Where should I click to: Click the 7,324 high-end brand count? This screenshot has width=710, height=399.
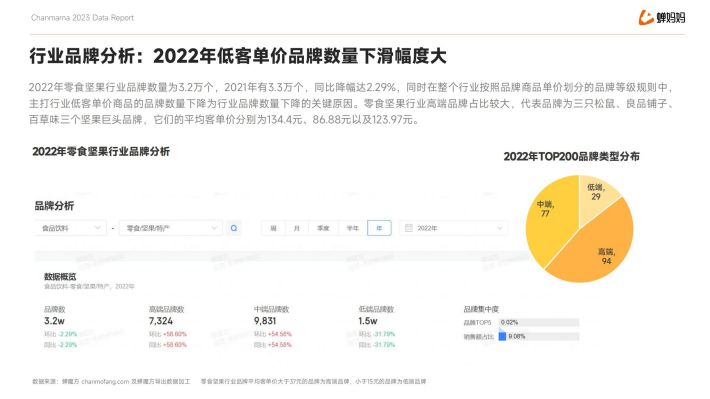coord(161,321)
